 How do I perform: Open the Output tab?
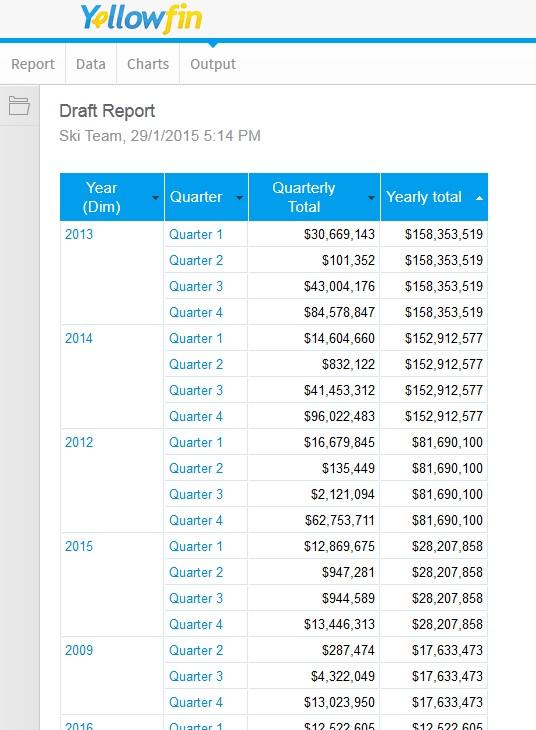tap(213, 64)
